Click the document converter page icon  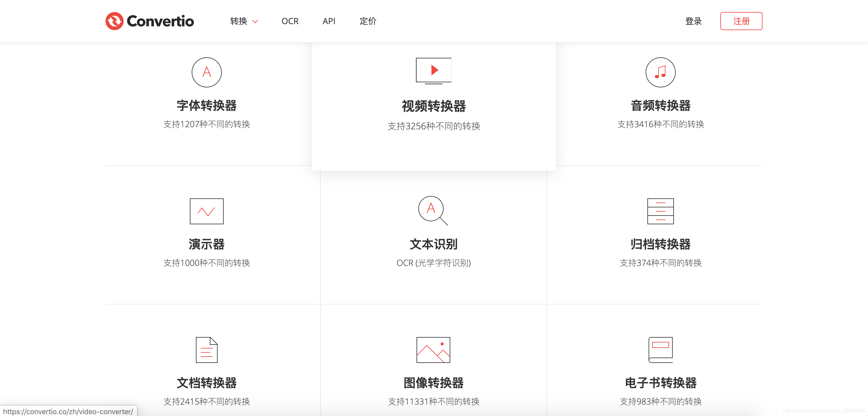206,350
